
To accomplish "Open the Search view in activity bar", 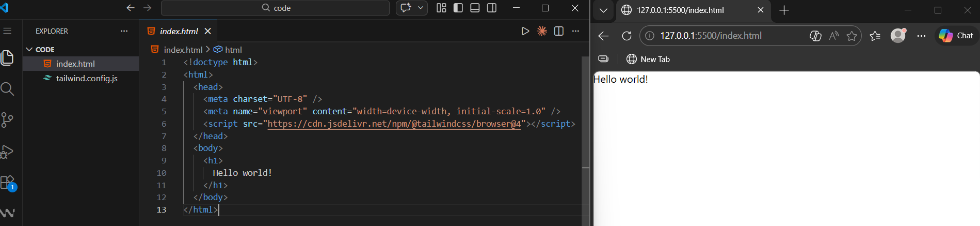I will tap(7, 89).
